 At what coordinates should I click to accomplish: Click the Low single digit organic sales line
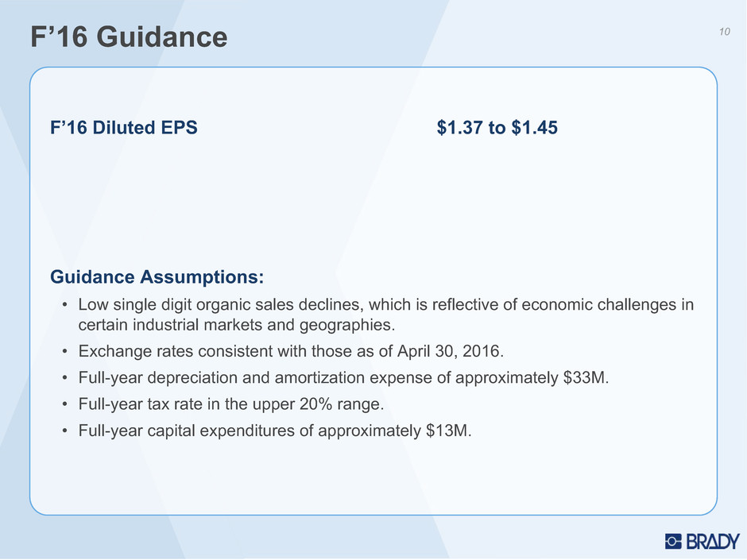point(386,305)
